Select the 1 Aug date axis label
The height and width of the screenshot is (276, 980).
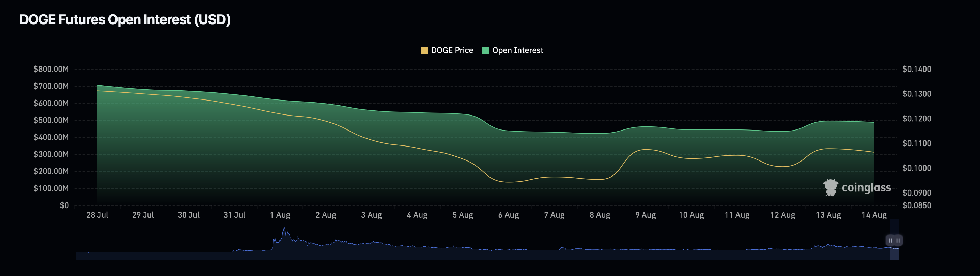point(280,215)
